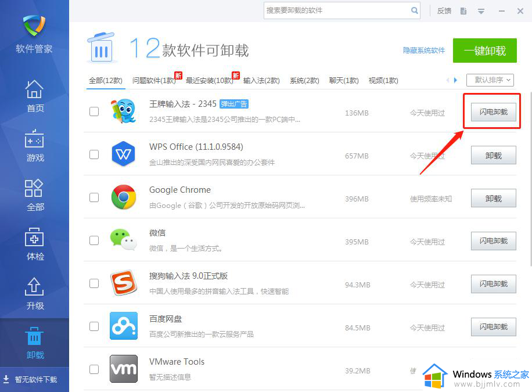Click the 136MB size of 王牌输入法
This screenshot has width=532, height=392.
(x=357, y=113)
